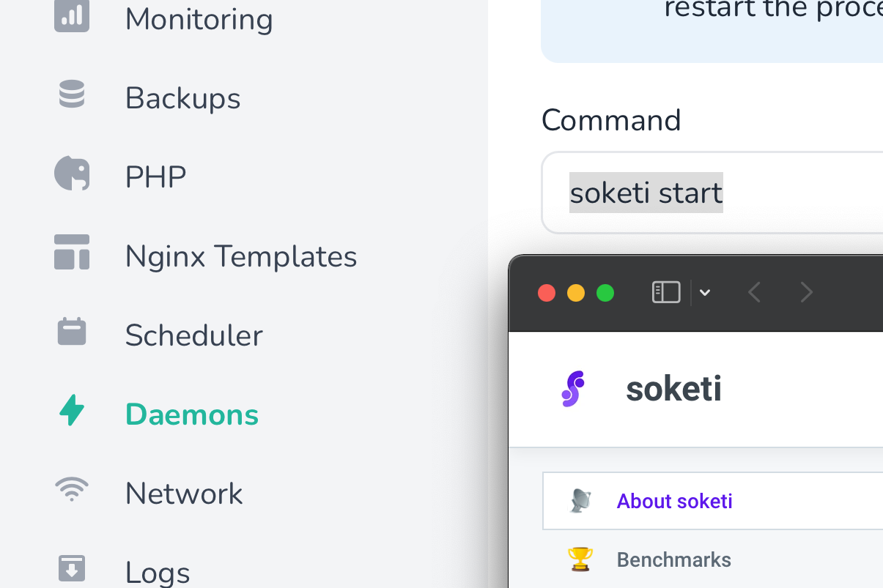The height and width of the screenshot is (588, 883).
Task: Open the Benchmarks page
Action: pyautogui.click(x=673, y=559)
